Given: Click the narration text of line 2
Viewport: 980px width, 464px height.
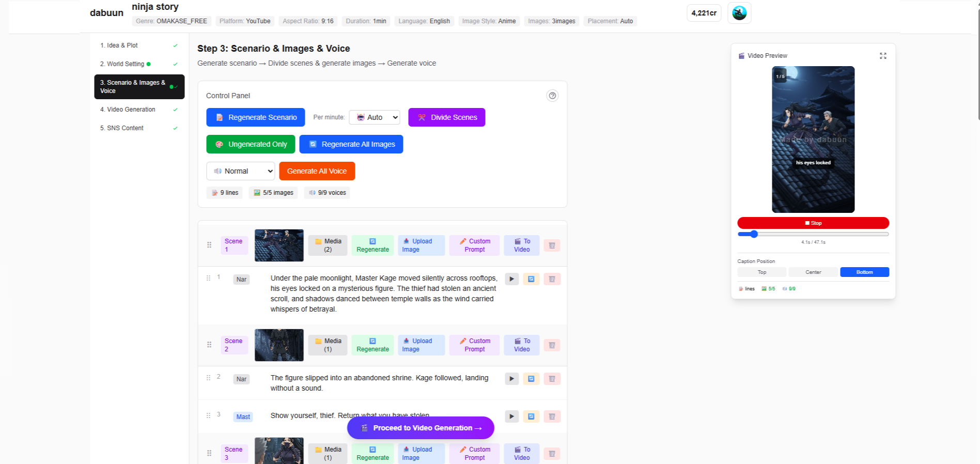Looking at the screenshot, I should tap(380, 383).
